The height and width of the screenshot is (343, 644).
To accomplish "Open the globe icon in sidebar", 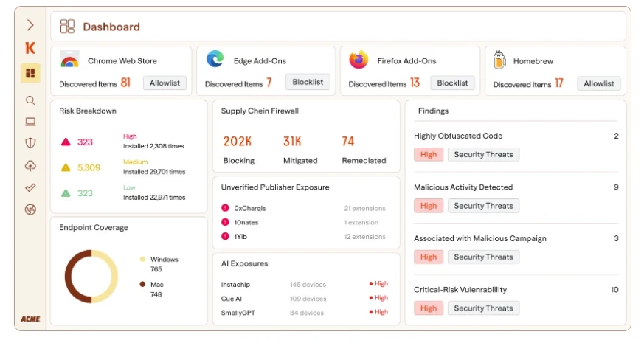I will (x=30, y=209).
